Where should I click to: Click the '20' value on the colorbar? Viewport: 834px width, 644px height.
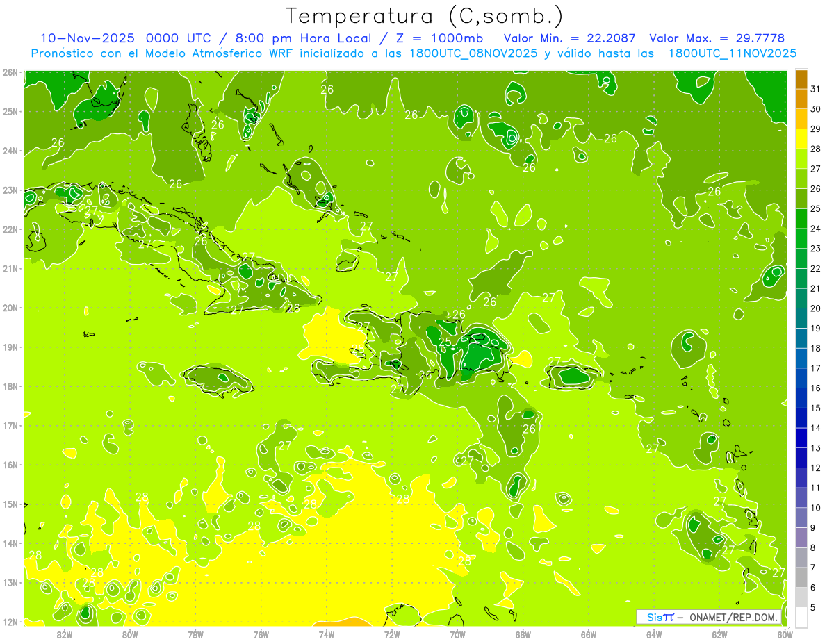[x=816, y=308]
